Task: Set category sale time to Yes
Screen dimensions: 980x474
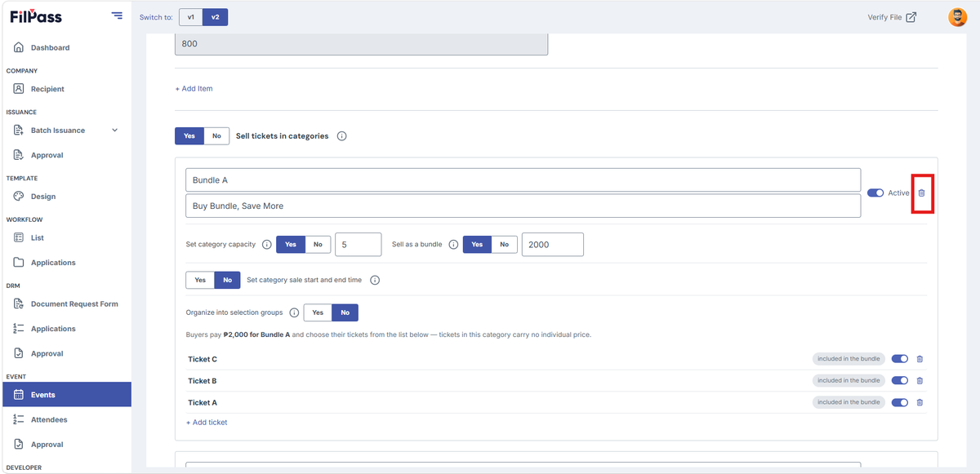Action: [x=200, y=280]
